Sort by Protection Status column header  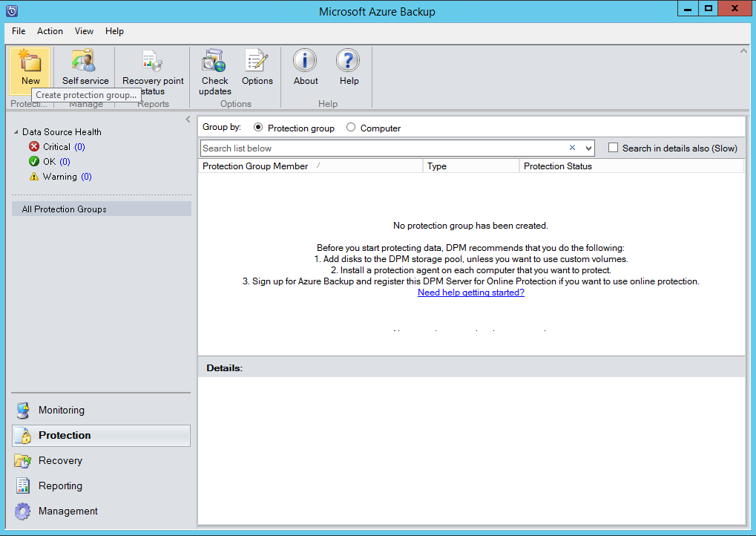click(557, 166)
